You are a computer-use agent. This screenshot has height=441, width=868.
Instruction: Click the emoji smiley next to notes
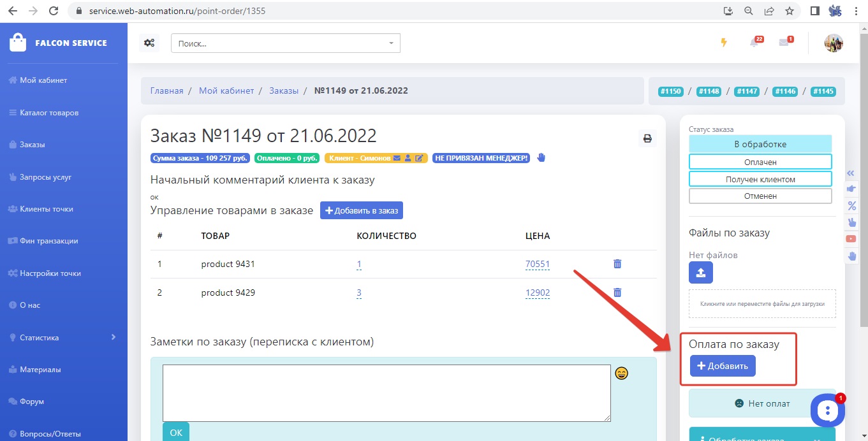coord(621,373)
